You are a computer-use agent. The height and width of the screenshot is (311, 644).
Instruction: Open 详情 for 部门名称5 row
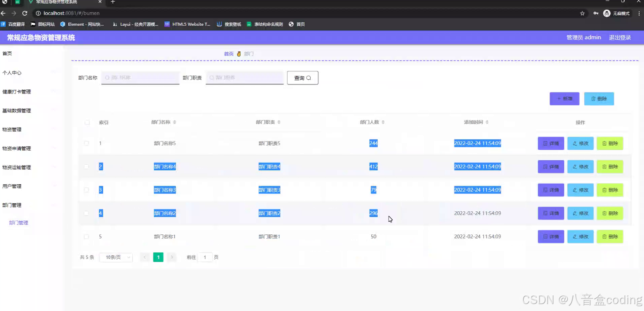coord(551,143)
